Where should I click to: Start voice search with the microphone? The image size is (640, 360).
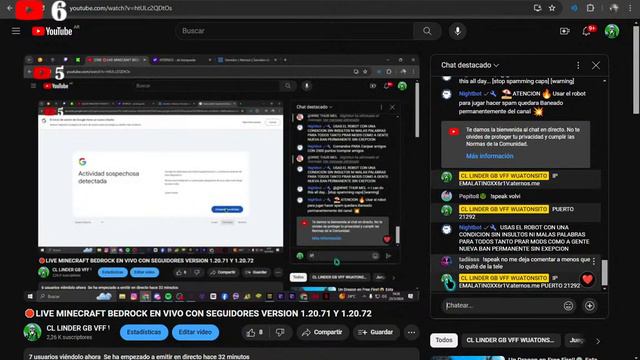[x=458, y=31]
